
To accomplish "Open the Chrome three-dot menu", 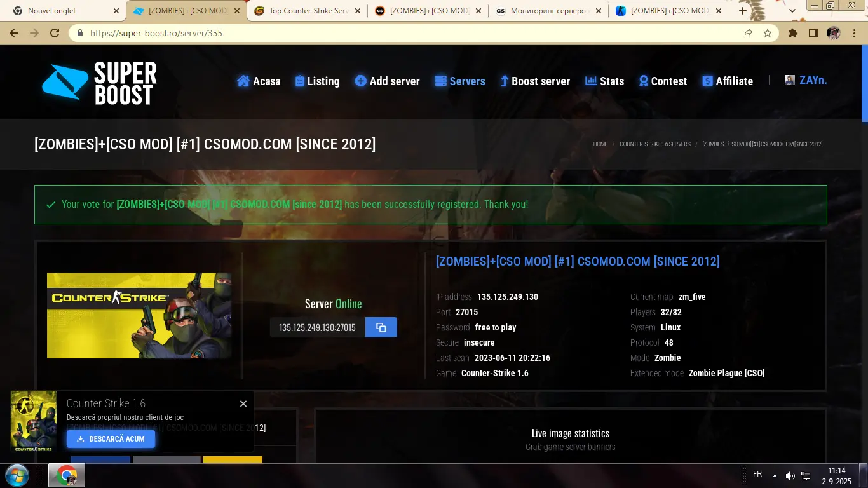I will [853, 33].
